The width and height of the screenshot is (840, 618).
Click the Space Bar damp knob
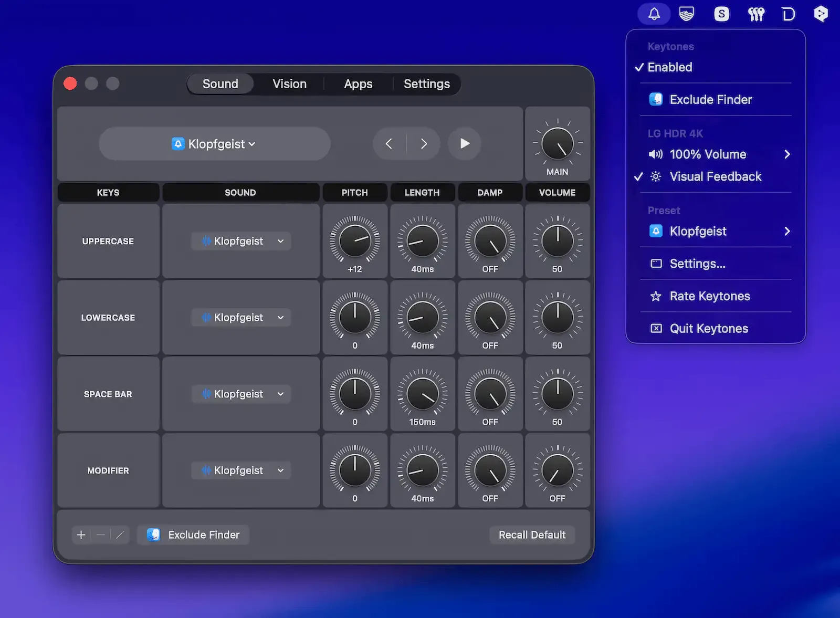click(490, 394)
